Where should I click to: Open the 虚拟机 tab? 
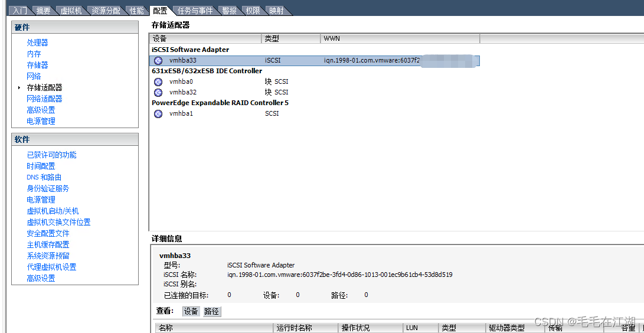pyautogui.click(x=71, y=11)
